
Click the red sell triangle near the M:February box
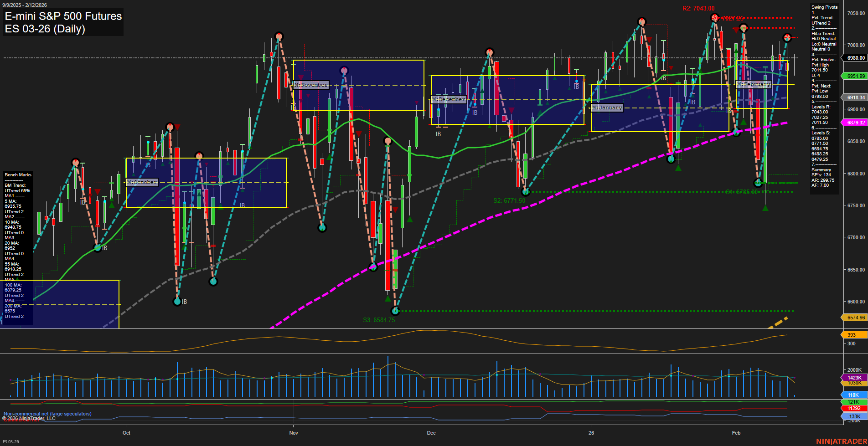[x=735, y=29]
